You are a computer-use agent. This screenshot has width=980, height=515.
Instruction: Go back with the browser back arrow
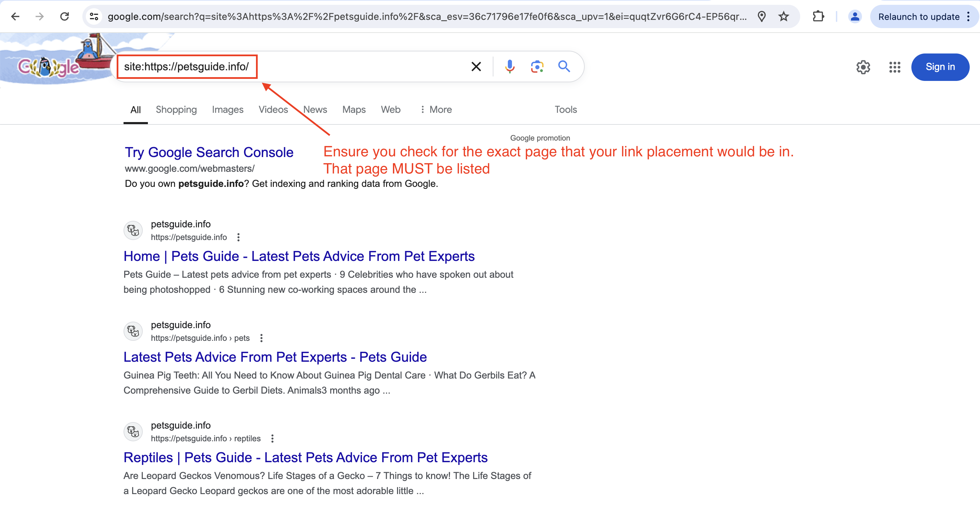(15, 16)
